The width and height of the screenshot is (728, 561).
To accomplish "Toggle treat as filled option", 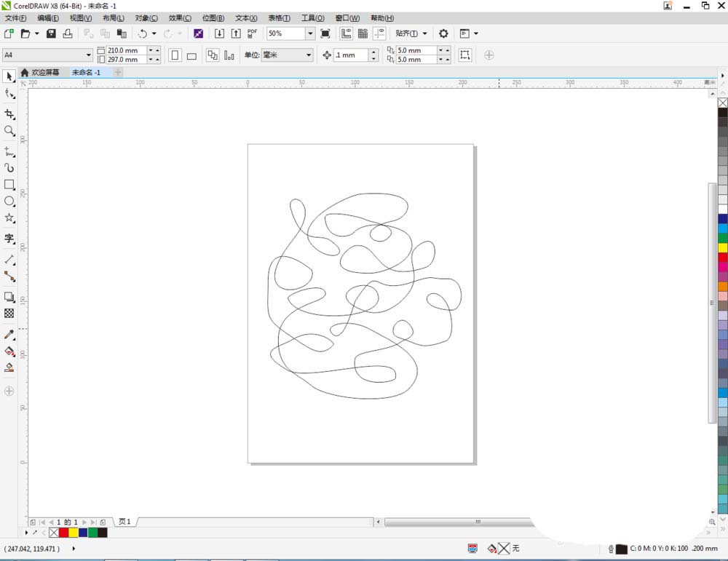I will (x=464, y=55).
